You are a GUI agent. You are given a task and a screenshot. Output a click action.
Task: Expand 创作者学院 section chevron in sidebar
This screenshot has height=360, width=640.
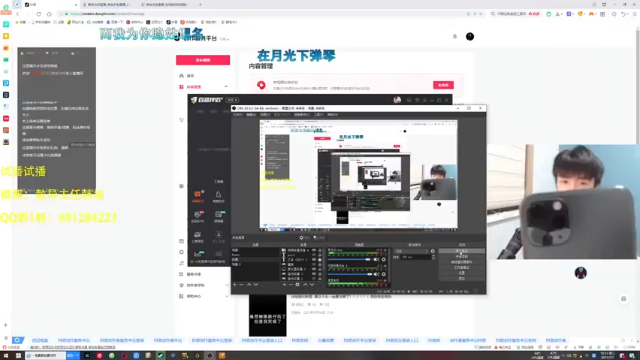(x=227, y=285)
